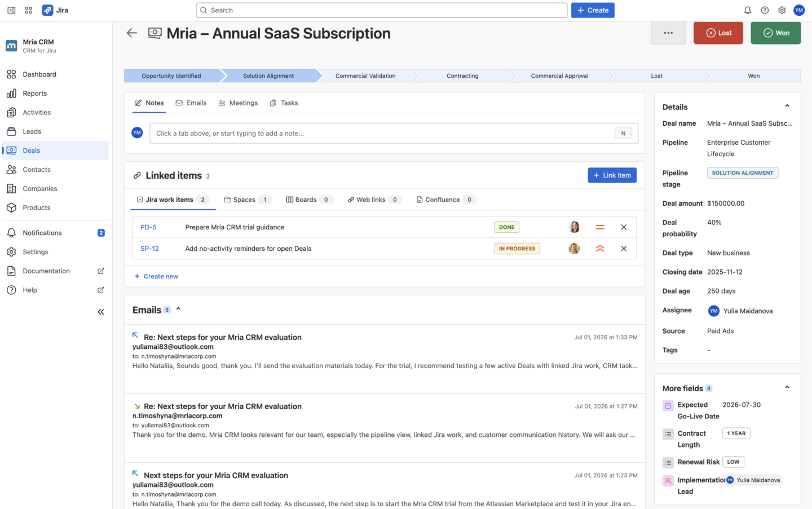Click the Jira logo
This screenshot has height=509, width=812.
click(x=55, y=10)
